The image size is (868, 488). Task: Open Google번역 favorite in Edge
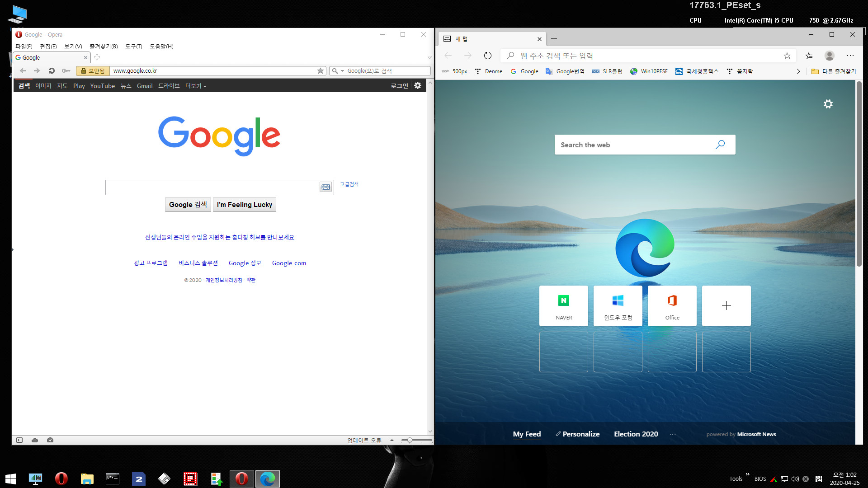(565, 71)
